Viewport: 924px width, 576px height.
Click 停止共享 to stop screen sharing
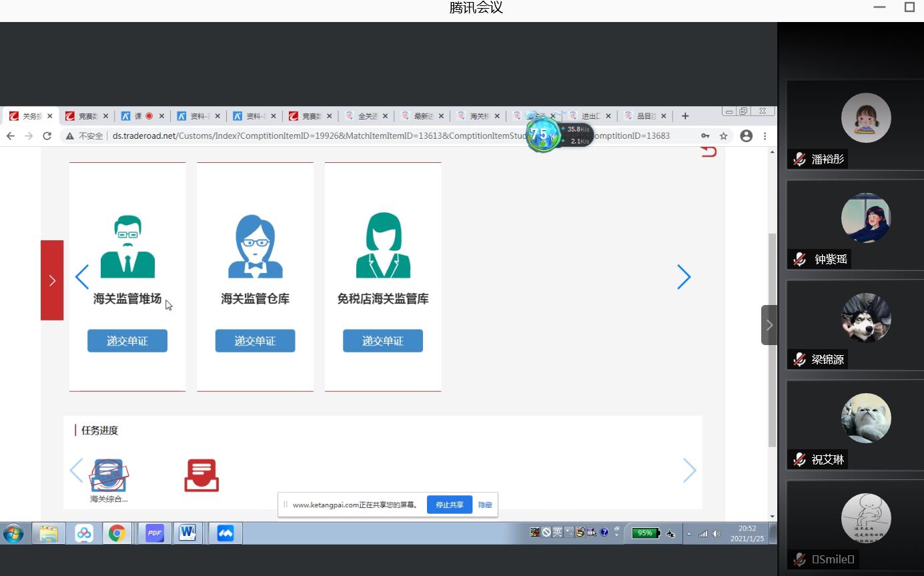[450, 505]
